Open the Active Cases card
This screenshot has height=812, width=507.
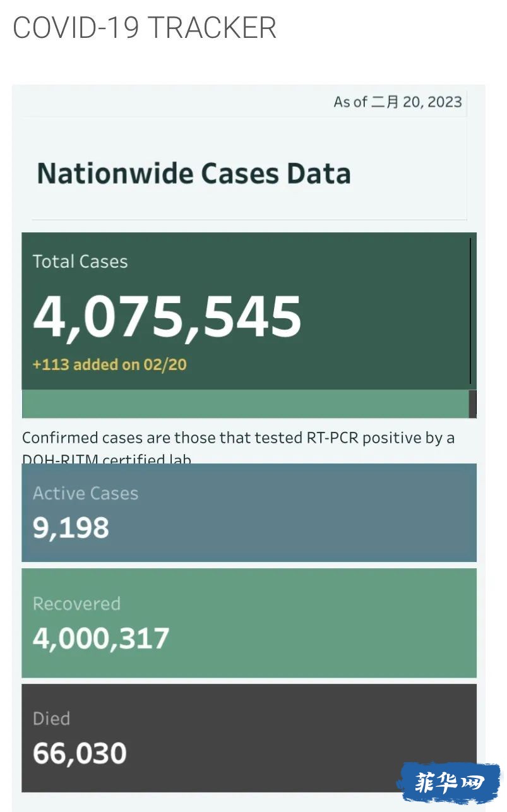249,513
